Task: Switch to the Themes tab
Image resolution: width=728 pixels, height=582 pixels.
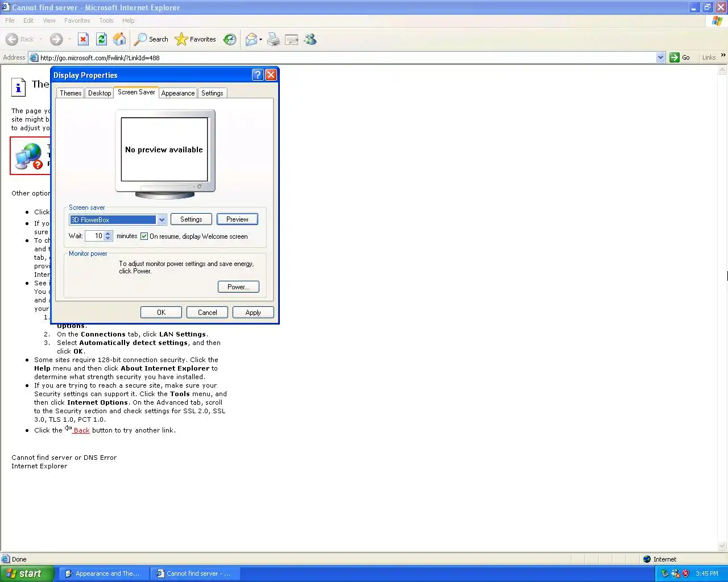Action: click(x=71, y=93)
